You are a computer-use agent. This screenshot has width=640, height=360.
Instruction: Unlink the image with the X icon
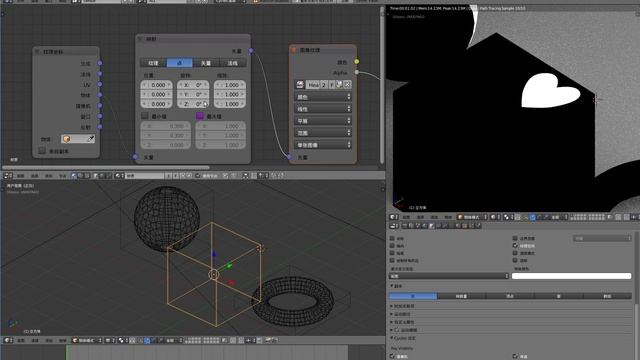[x=347, y=84]
